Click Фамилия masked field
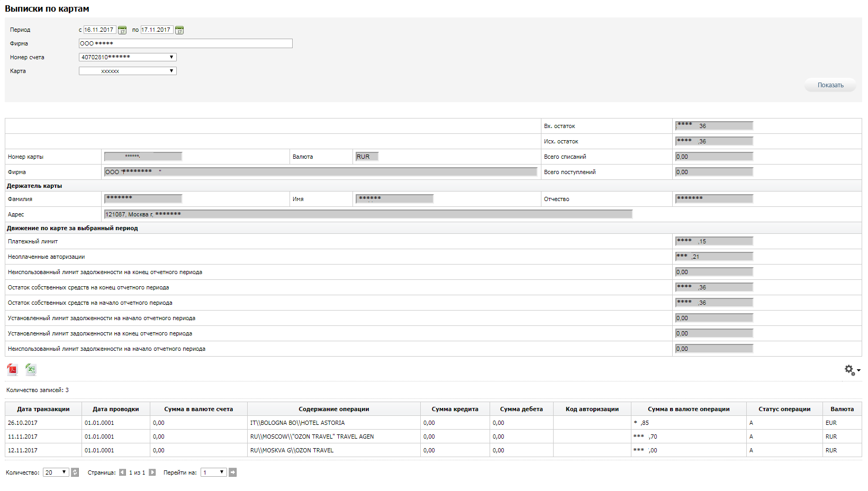This screenshot has height=491, width=868. point(143,199)
